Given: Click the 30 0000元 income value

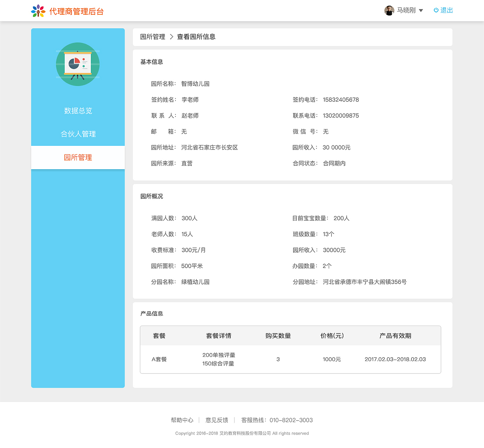Looking at the screenshot, I should point(337,147).
